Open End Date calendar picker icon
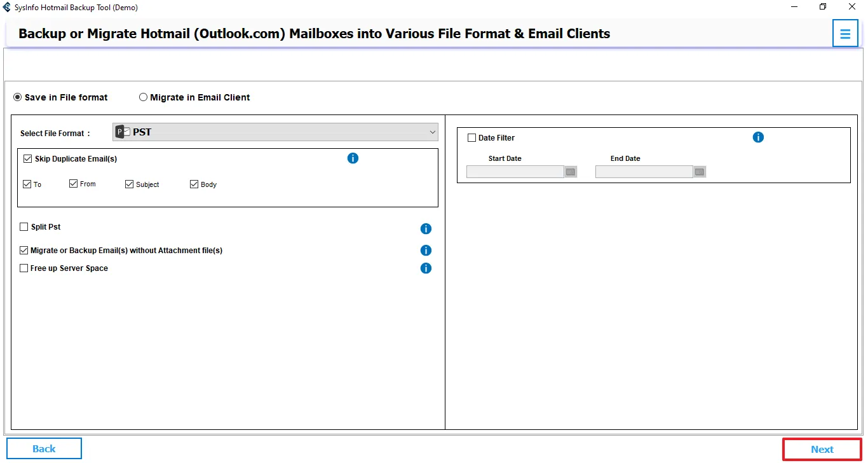Viewport: 868px width, 463px height. tap(700, 172)
